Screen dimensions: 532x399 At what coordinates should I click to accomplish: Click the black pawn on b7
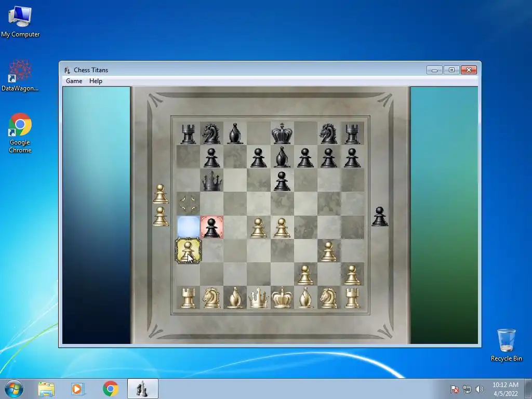click(212, 157)
